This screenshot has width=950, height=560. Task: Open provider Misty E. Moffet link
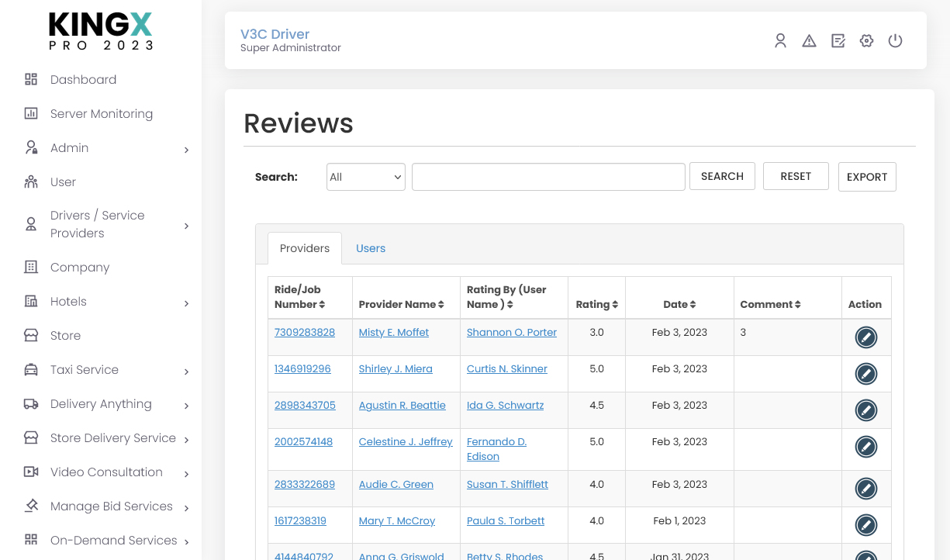point(394,332)
